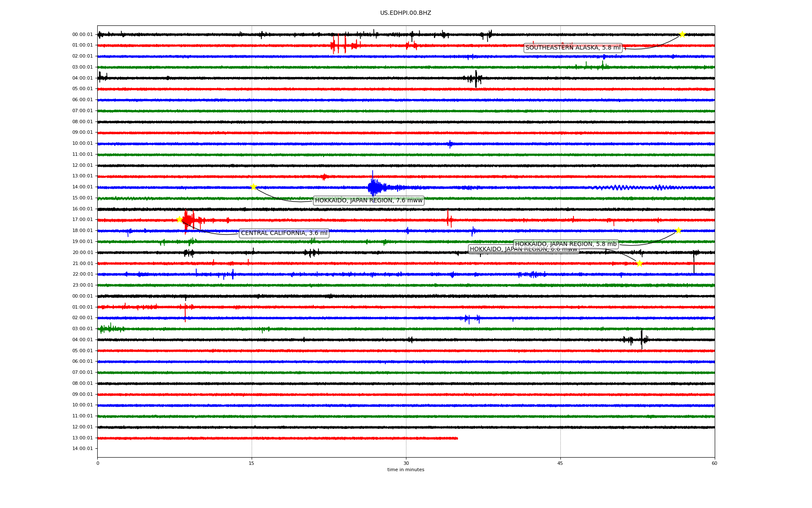Click the end of the final red trace at 13:00:01
Screen dimensions: 812x508
tap(457, 438)
